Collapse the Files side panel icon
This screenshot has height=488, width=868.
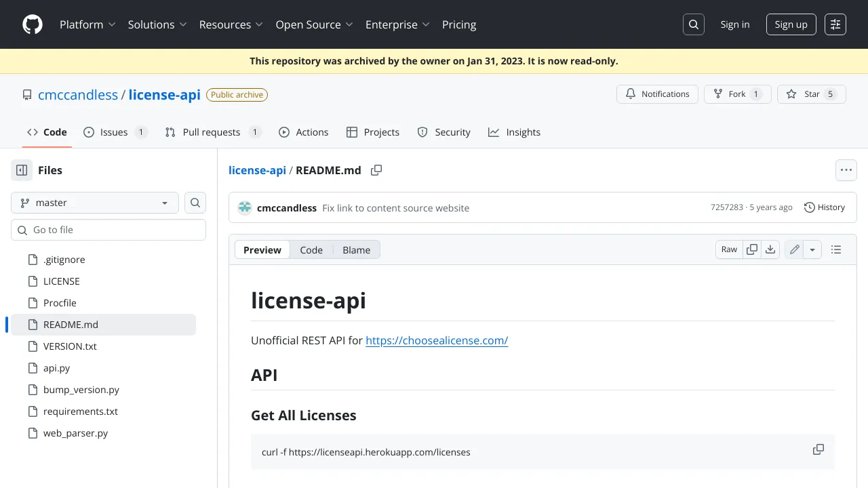click(x=22, y=170)
